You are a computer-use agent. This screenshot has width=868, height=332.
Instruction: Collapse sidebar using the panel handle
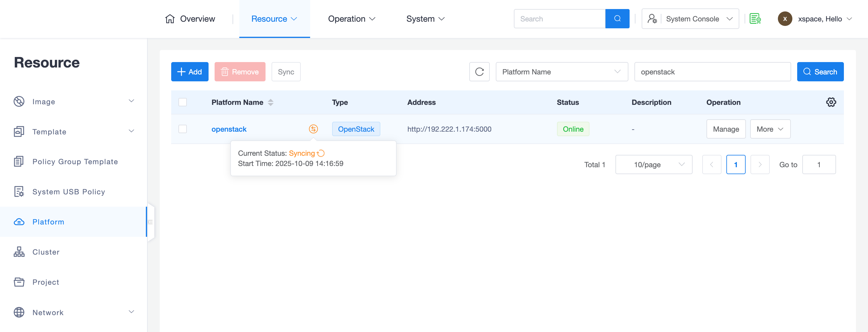150,222
